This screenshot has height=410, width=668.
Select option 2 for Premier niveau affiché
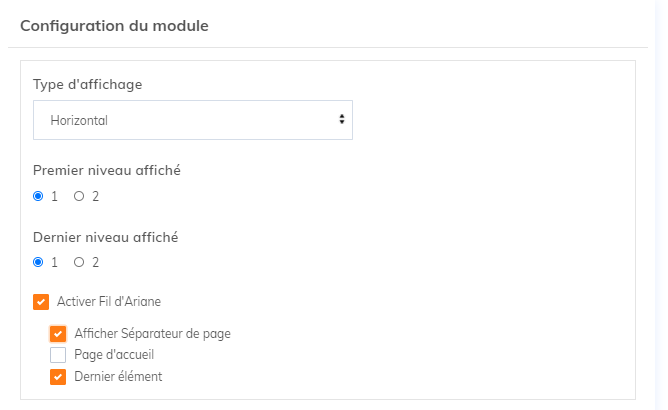point(79,196)
